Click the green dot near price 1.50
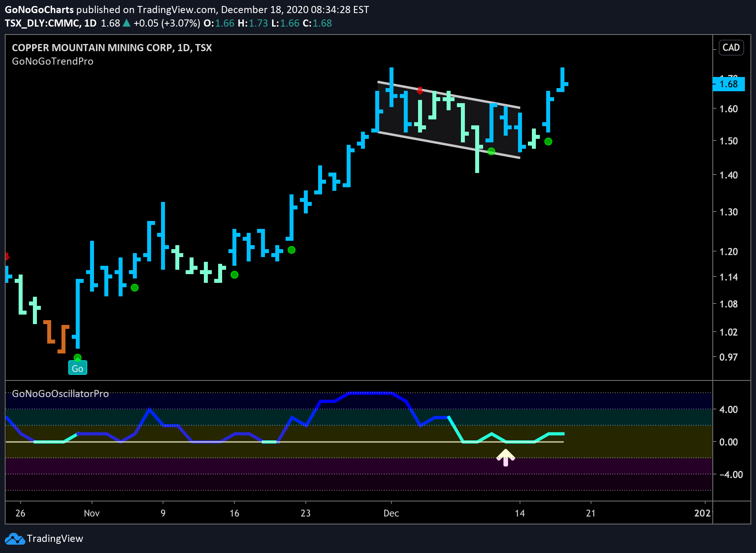 tap(548, 142)
